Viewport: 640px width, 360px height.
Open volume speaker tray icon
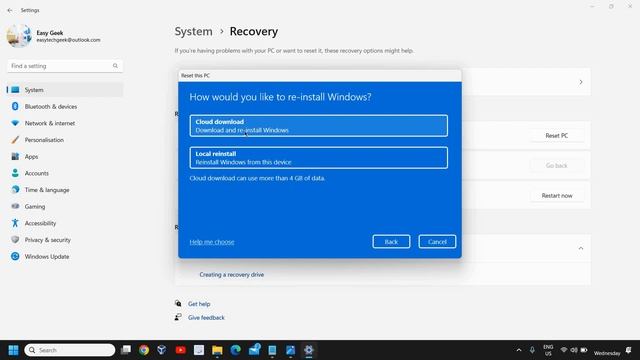(x=574, y=350)
